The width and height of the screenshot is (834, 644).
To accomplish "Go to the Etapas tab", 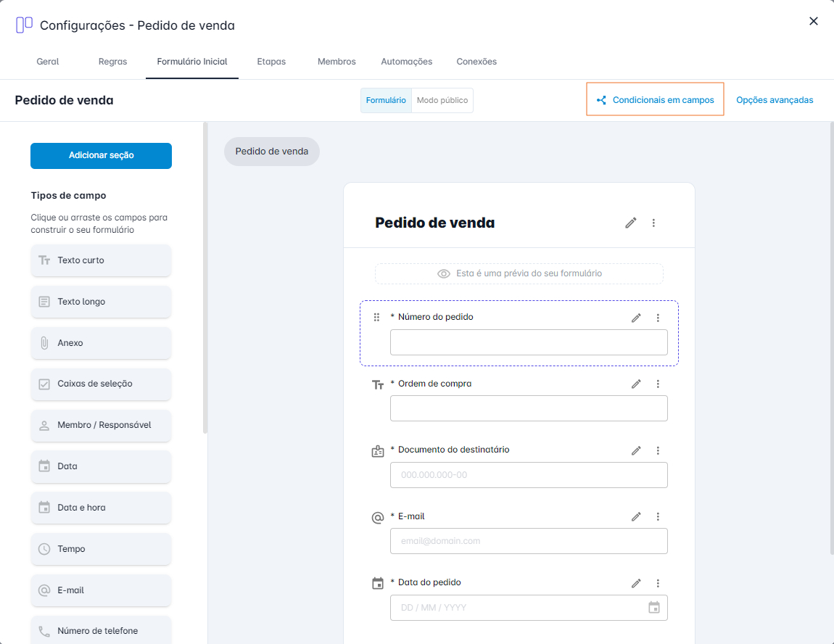I will (x=271, y=62).
